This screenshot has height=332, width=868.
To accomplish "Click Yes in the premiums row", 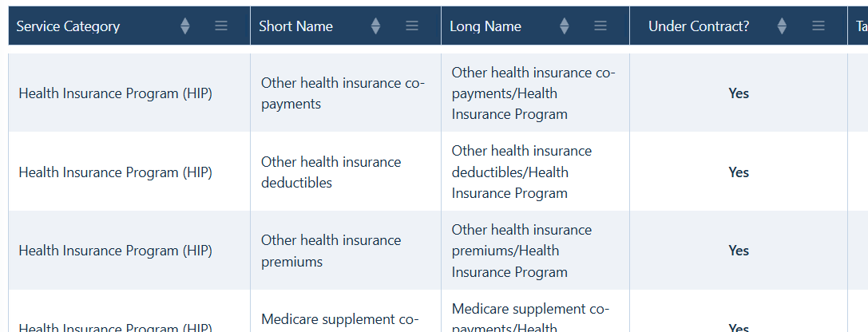I will pyautogui.click(x=739, y=251).
